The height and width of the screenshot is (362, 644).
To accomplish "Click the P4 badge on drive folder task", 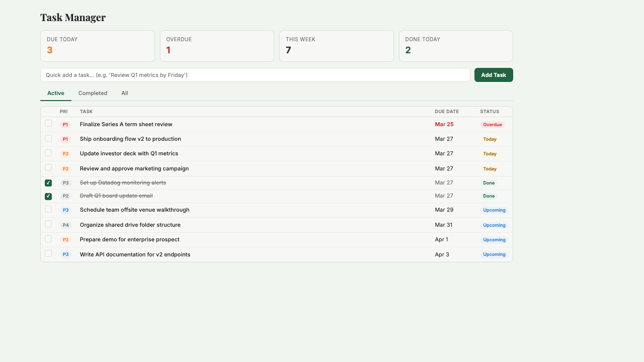I will [65, 225].
